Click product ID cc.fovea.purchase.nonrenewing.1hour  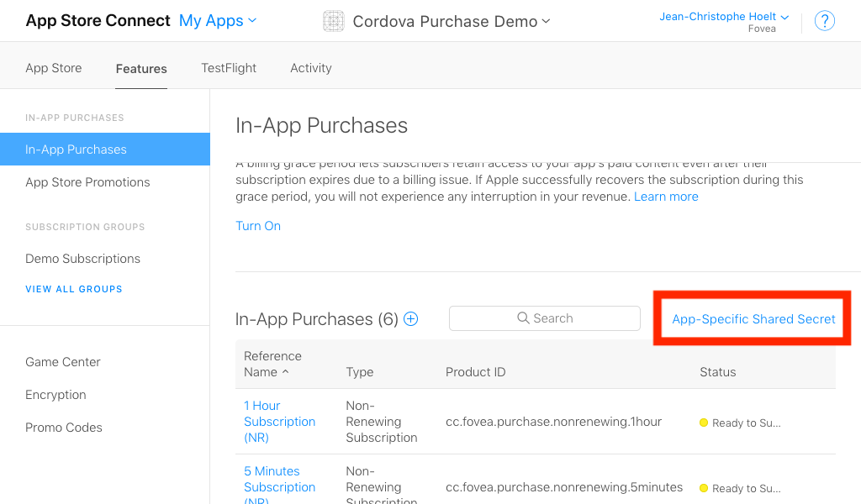point(553,421)
